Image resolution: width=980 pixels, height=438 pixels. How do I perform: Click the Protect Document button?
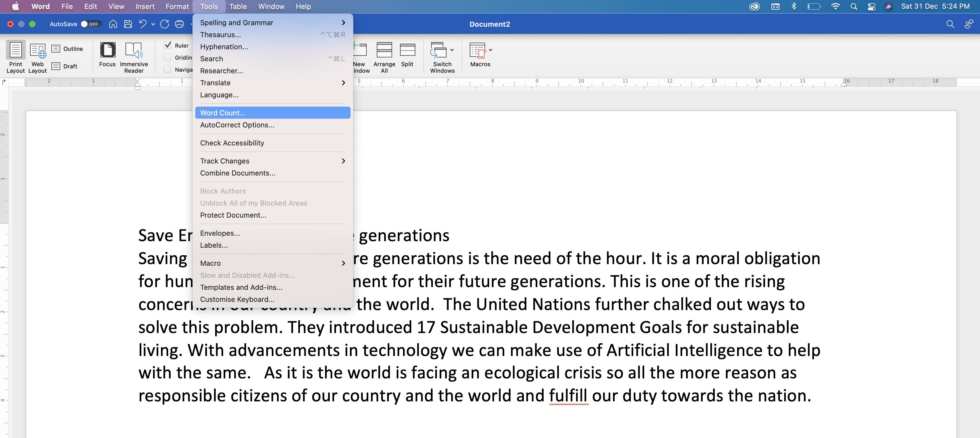[232, 215]
